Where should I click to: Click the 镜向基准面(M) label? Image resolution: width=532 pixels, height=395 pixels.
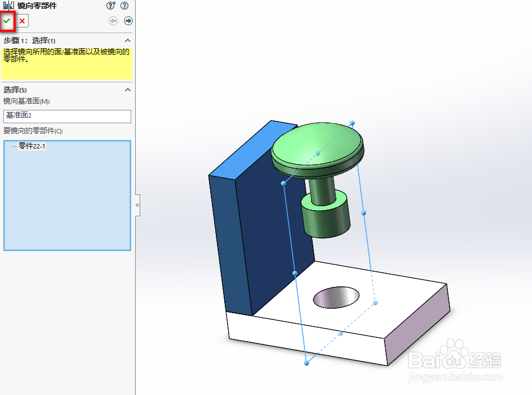(27, 101)
